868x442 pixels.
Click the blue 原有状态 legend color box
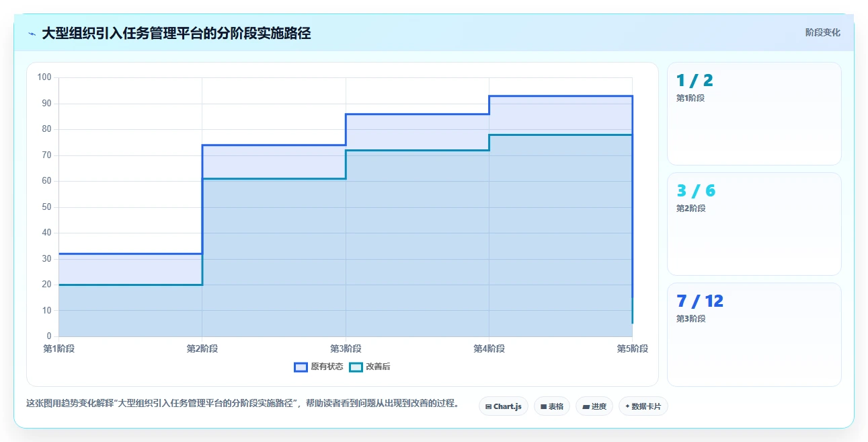[301, 367]
